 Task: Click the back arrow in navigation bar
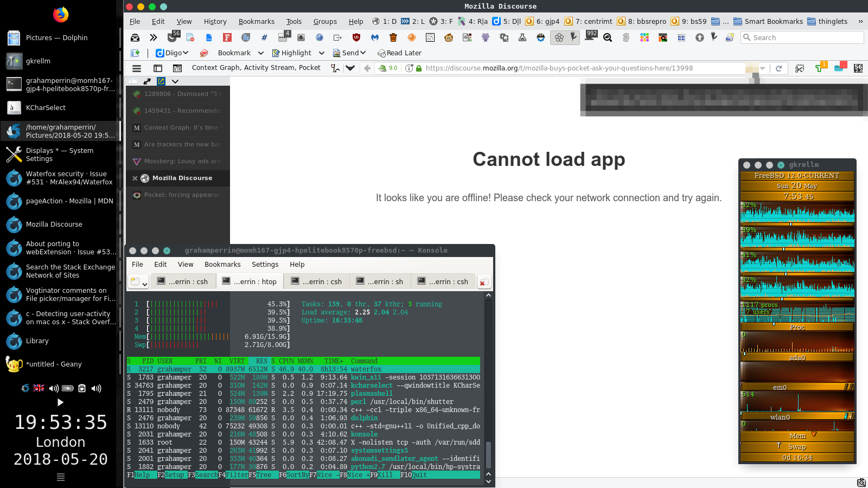pyautogui.click(x=367, y=68)
